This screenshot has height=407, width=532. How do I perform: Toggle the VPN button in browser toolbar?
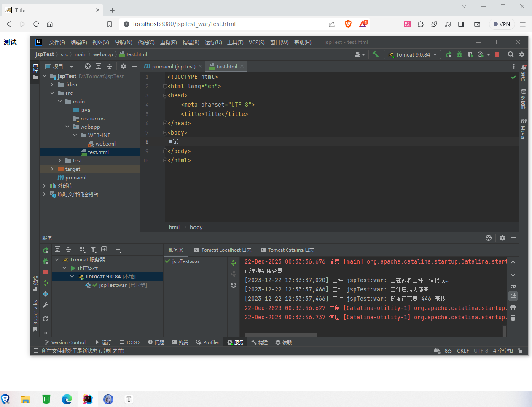tap(502, 24)
